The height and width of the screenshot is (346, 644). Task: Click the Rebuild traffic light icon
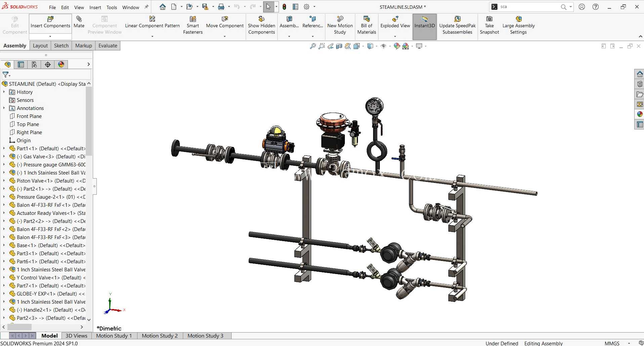click(x=284, y=7)
